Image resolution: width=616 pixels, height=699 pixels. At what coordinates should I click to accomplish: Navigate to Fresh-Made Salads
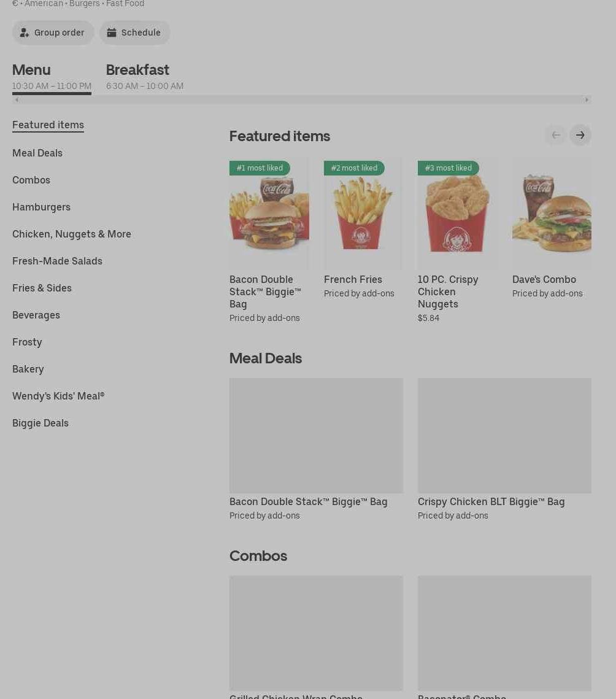pos(58,261)
